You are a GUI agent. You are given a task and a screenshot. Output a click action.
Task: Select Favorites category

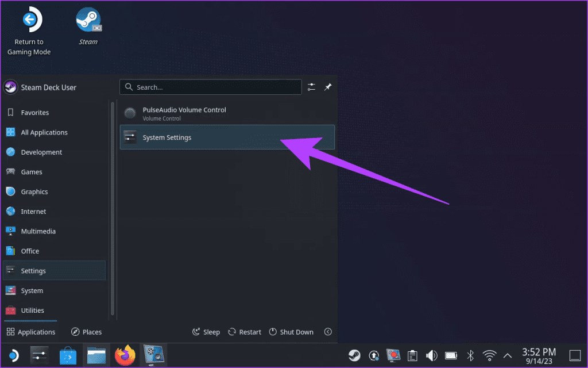point(55,112)
